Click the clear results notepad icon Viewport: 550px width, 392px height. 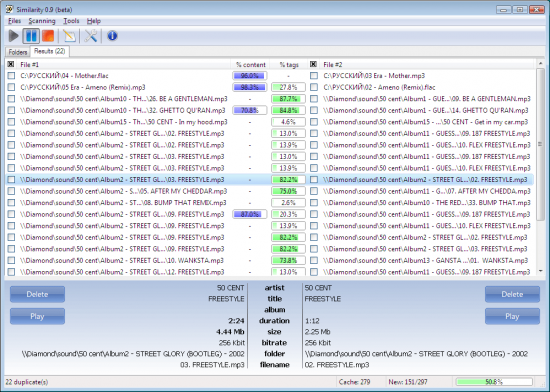[x=69, y=36]
